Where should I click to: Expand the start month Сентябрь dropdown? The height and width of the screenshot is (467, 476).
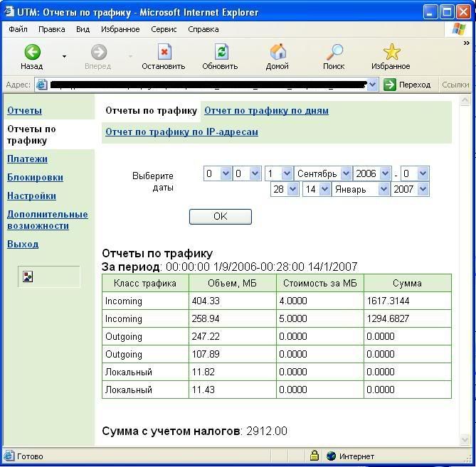[346, 173]
